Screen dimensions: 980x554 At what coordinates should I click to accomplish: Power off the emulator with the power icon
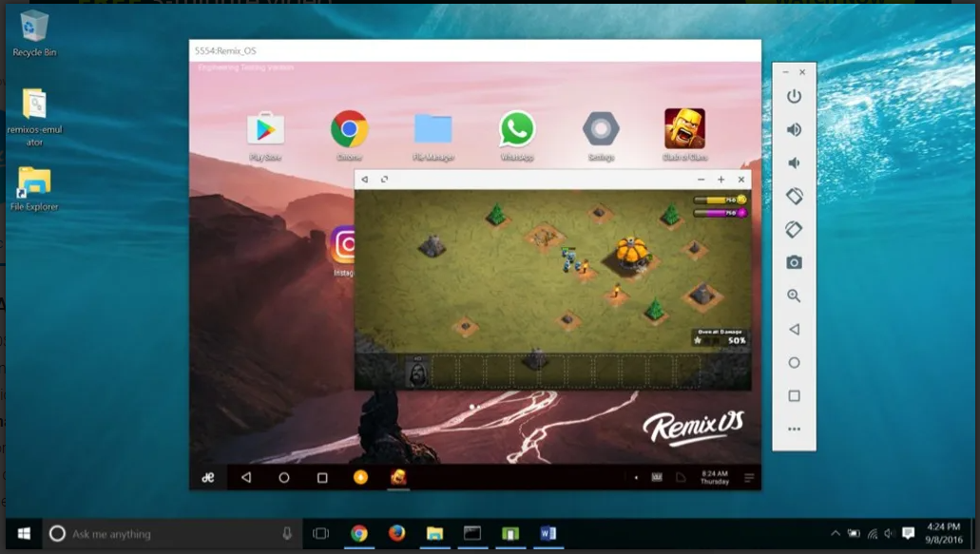(x=794, y=95)
